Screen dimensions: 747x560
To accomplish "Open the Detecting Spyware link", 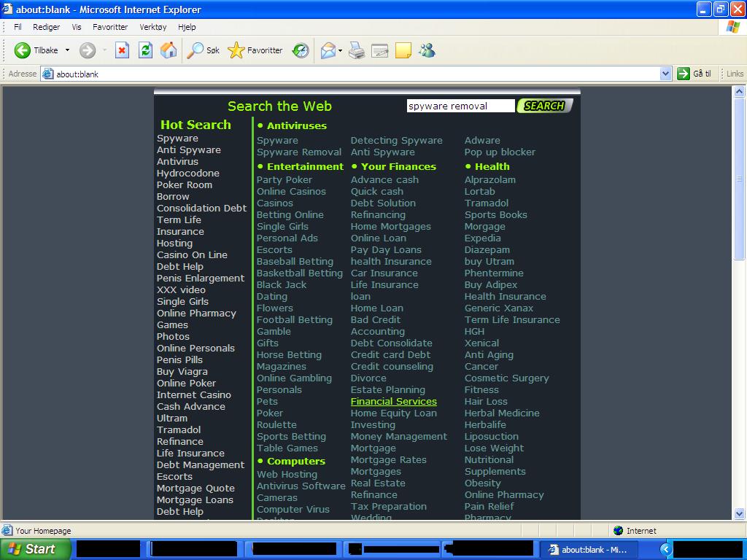I will click(396, 141).
